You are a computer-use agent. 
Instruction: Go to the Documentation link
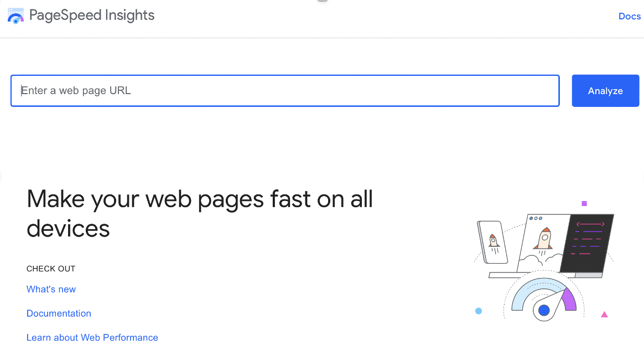tap(59, 313)
